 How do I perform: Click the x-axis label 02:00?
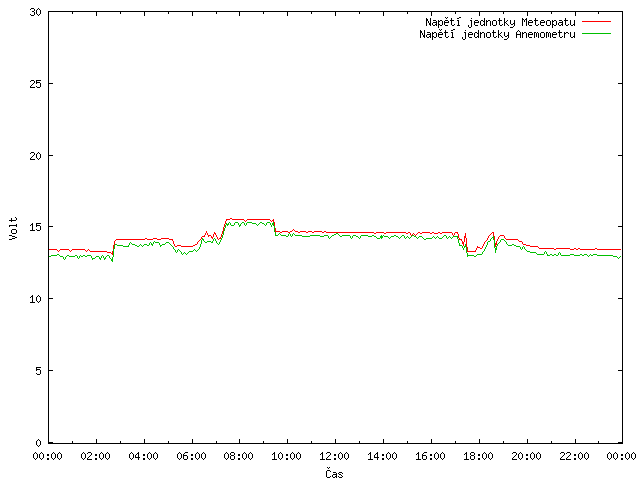coord(95,456)
